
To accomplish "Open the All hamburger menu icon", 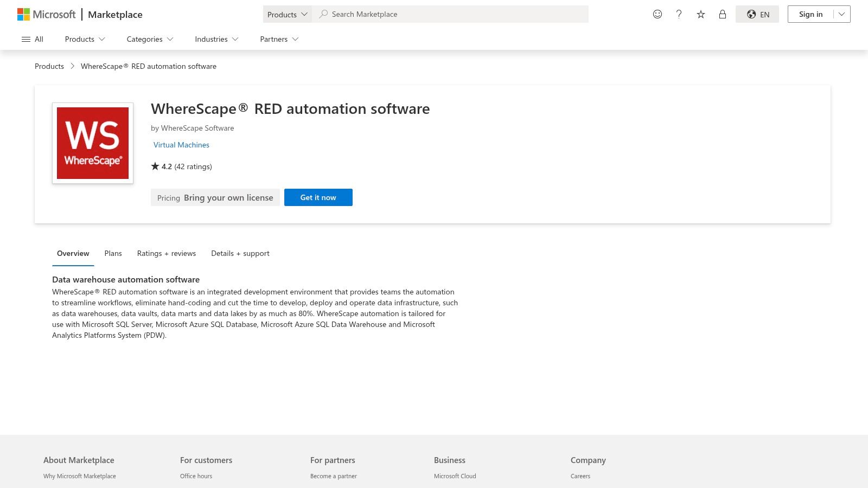I will [x=26, y=38].
